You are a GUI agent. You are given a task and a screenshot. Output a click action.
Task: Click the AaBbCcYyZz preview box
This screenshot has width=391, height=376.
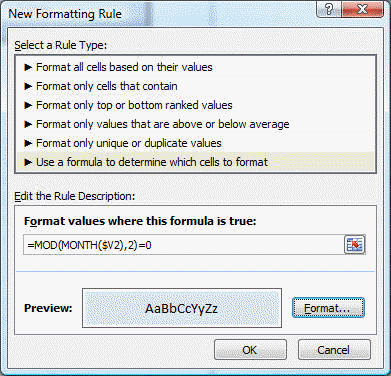[182, 308]
